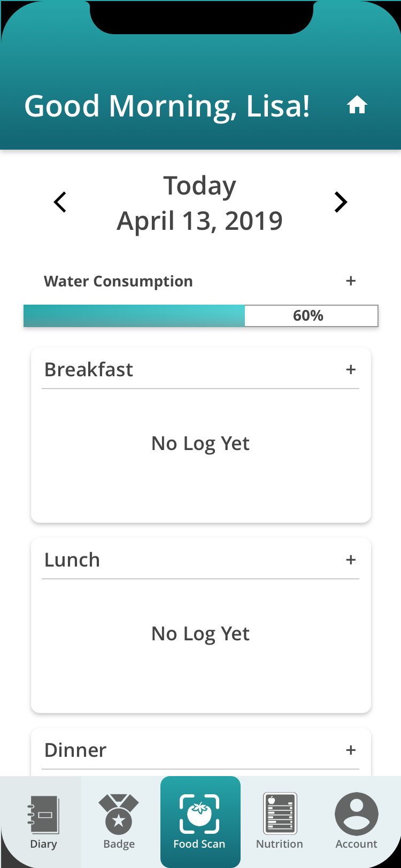Open the Badge tab
The height and width of the screenshot is (868, 401).
(119, 821)
